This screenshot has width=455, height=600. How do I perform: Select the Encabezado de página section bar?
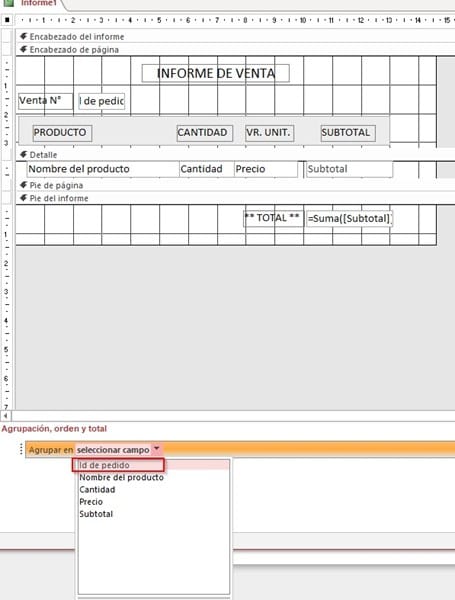click(x=235, y=50)
